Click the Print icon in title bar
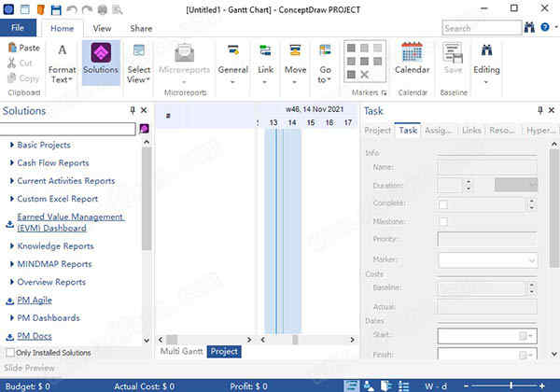The image size is (560, 392). point(103,9)
